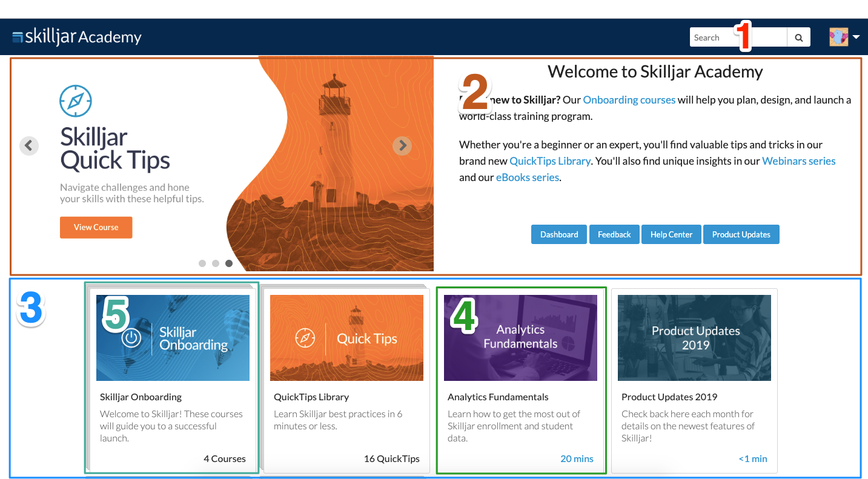Click the compass icon on Quick Tips card
This screenshot has height=479, width=868.
pyautogui.click(x=305, y=338)
